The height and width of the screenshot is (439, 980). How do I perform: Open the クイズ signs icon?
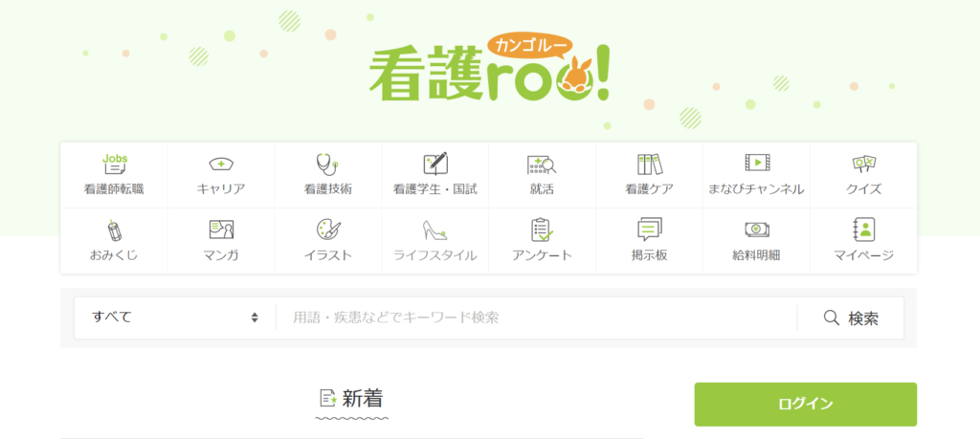[864, 164]
